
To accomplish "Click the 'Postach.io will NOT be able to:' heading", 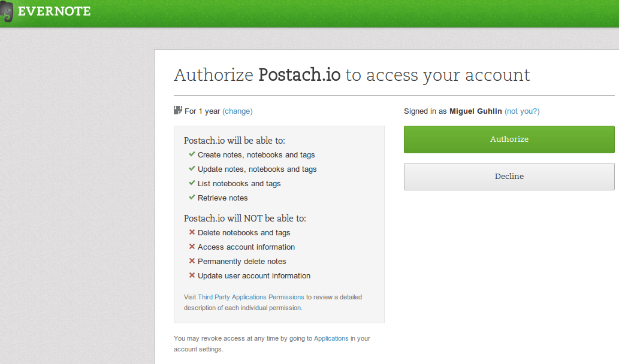I will pos(244,219).
